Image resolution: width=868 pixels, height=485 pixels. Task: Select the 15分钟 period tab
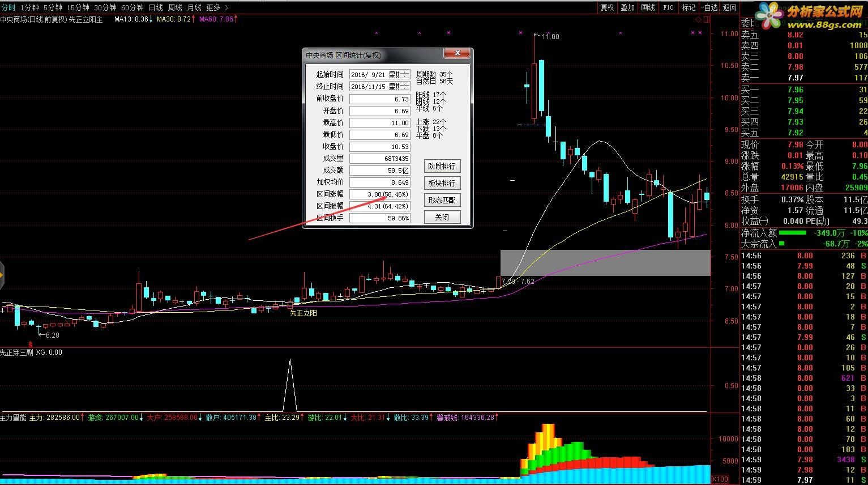[78, 7]
